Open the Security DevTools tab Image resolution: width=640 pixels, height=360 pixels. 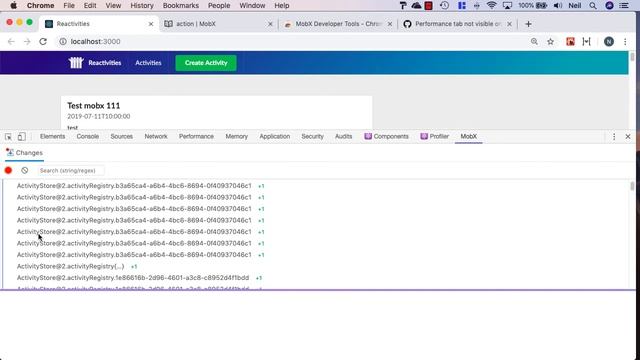312,136
